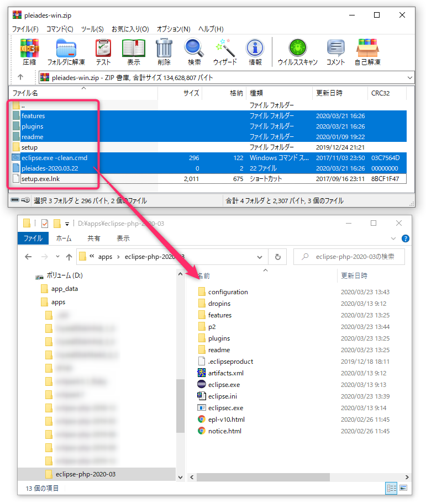Open Explorer ファイル tab

(33, 238)
